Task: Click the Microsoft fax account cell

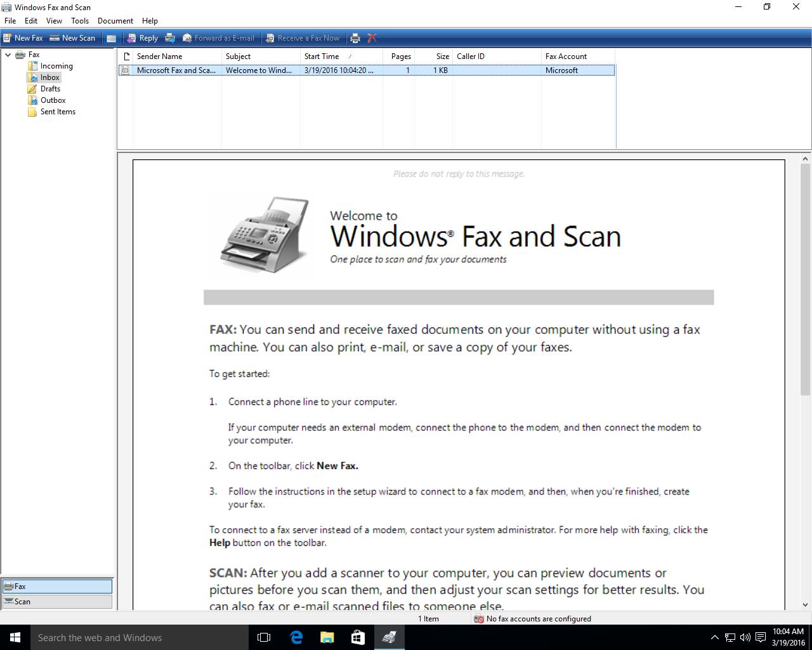Action: 561,70
